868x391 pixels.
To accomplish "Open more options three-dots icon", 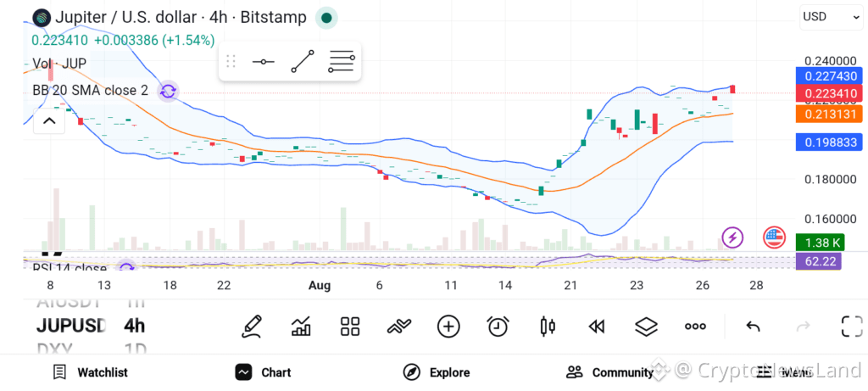I will (695, 327).
